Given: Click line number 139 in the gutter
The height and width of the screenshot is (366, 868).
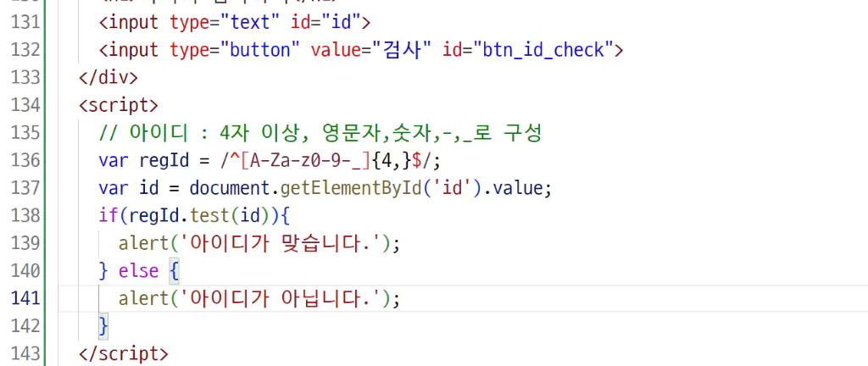Looking at the screenshot, I should click(25, 243).
